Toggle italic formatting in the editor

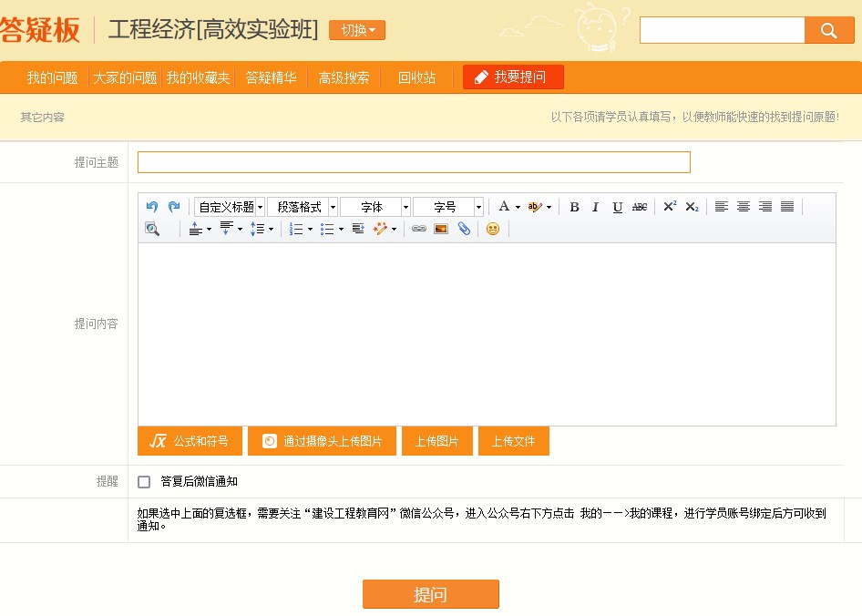pos(595,207)
